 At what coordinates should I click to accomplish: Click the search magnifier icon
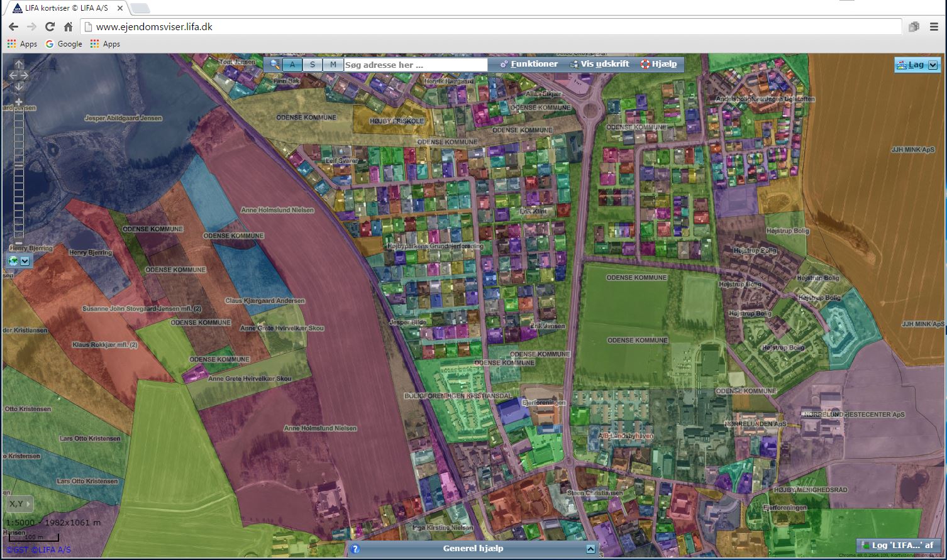[x=275, y=64]
